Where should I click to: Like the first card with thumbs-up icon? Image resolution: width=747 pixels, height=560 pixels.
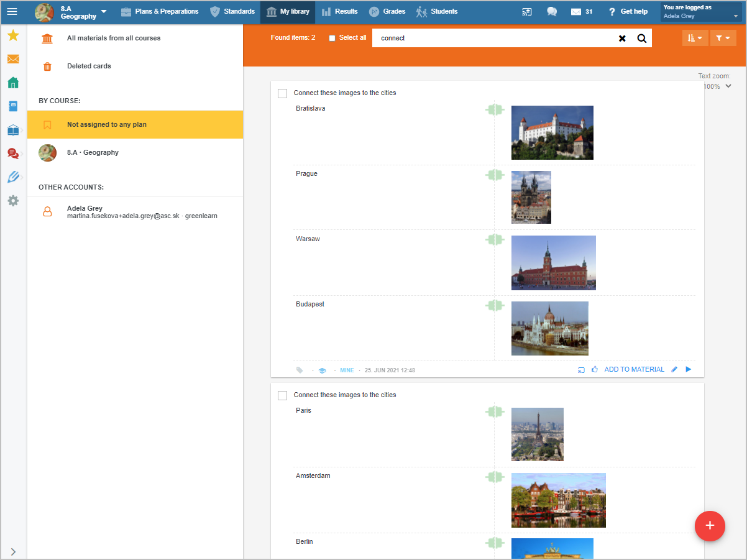tap(595, 370)
